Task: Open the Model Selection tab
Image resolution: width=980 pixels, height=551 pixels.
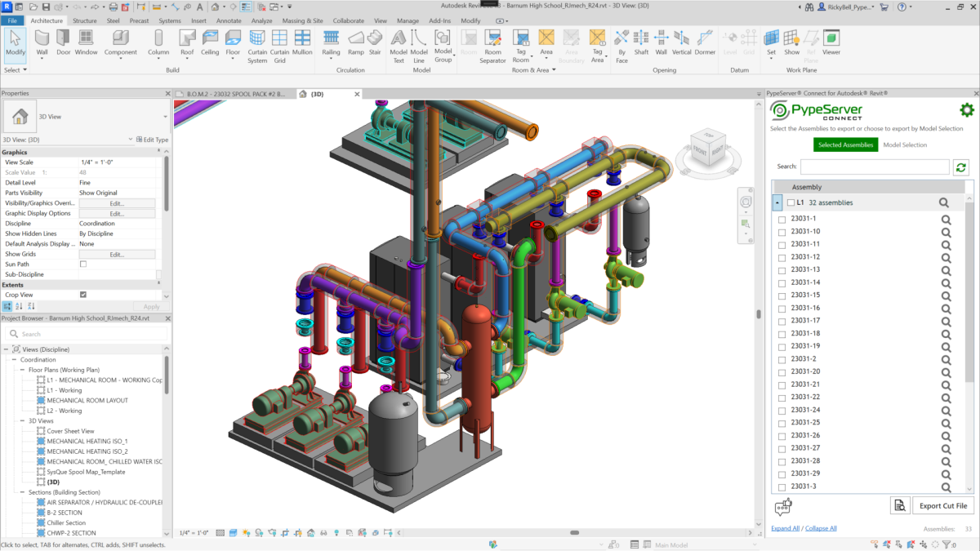Action: 905,144
